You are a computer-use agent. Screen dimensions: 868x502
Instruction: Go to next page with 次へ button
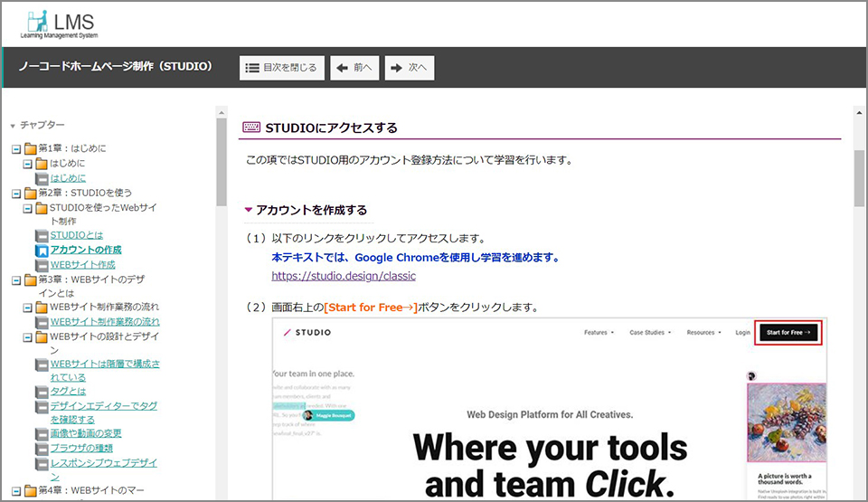pos(409,68)
